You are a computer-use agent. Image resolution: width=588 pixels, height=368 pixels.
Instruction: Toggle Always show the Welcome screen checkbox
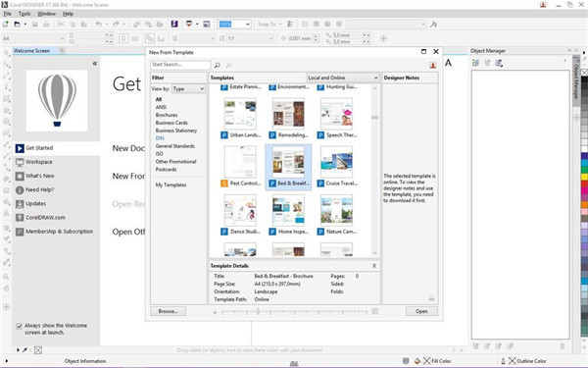coord(20,326)
